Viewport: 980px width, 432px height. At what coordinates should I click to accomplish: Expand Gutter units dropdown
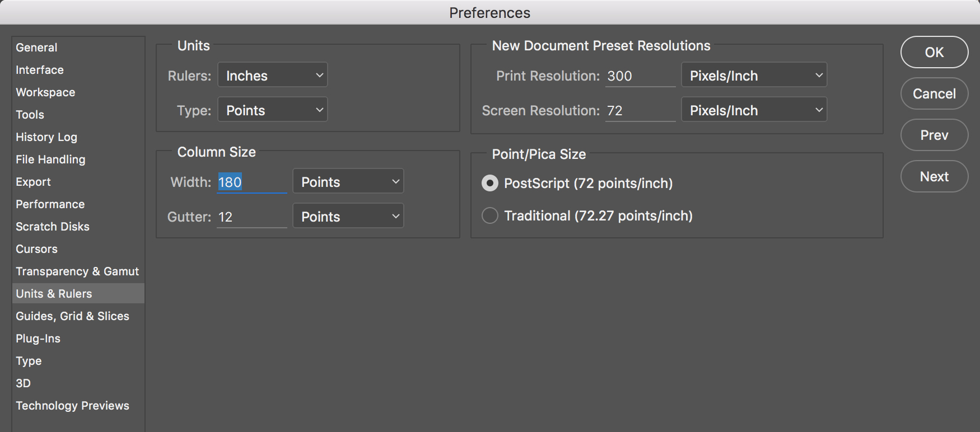(x=348, y=217)
